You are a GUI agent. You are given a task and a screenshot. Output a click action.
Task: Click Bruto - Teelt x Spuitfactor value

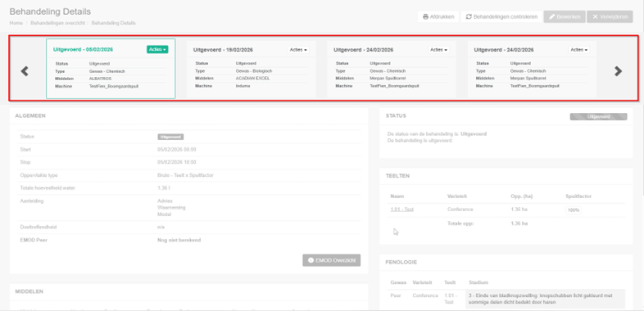coord(185,175)
